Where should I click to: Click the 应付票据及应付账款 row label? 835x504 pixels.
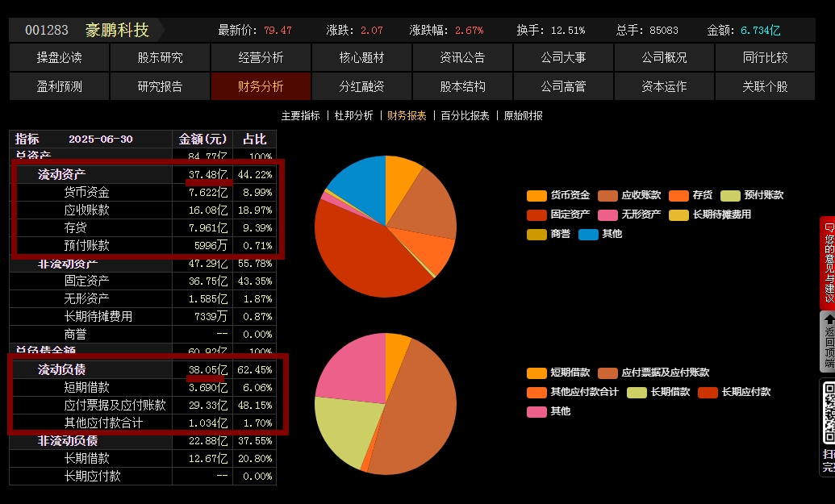[x=115, y=405]
